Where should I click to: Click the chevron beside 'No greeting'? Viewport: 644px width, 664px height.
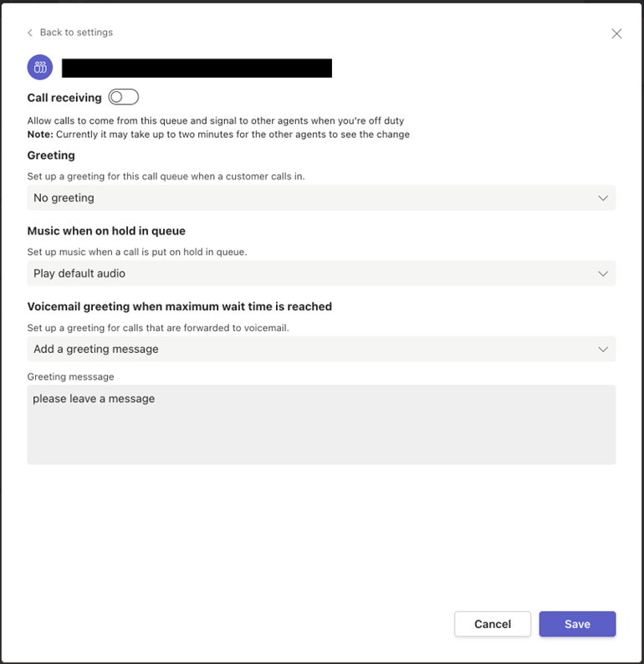(x=603, y=198)
